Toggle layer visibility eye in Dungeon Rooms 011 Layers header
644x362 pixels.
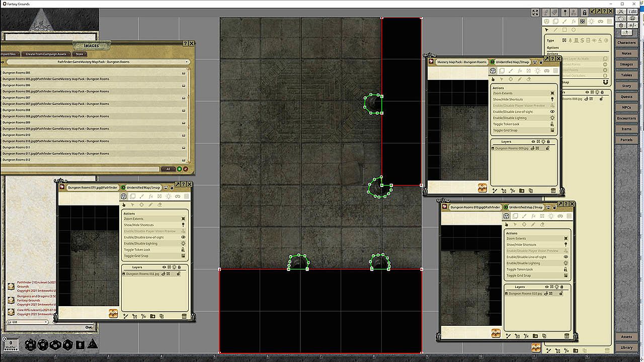click(164, 267)
